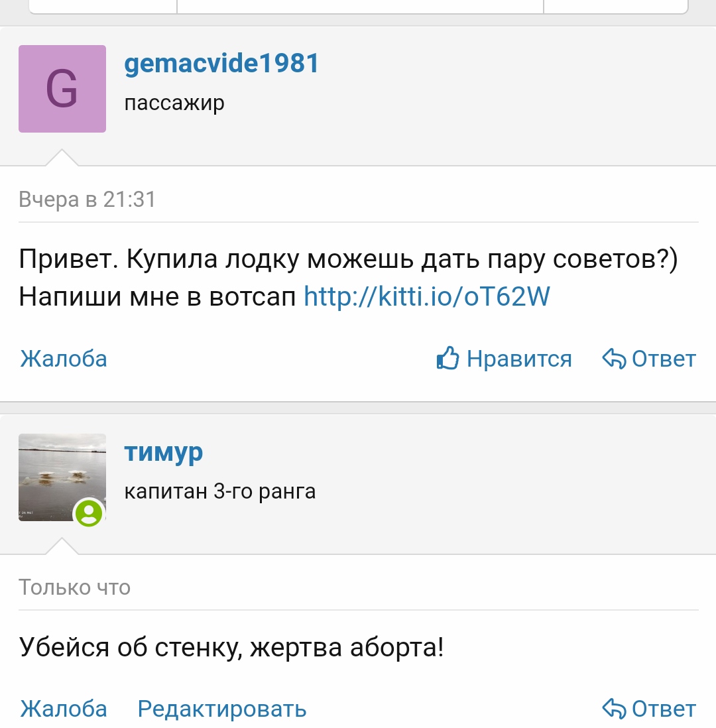Click the "Вчера в 21:31" timestamp
Image resolution: width=716 pixels, height=728 pixels.
pyautogui.click(x=88, y=199)
